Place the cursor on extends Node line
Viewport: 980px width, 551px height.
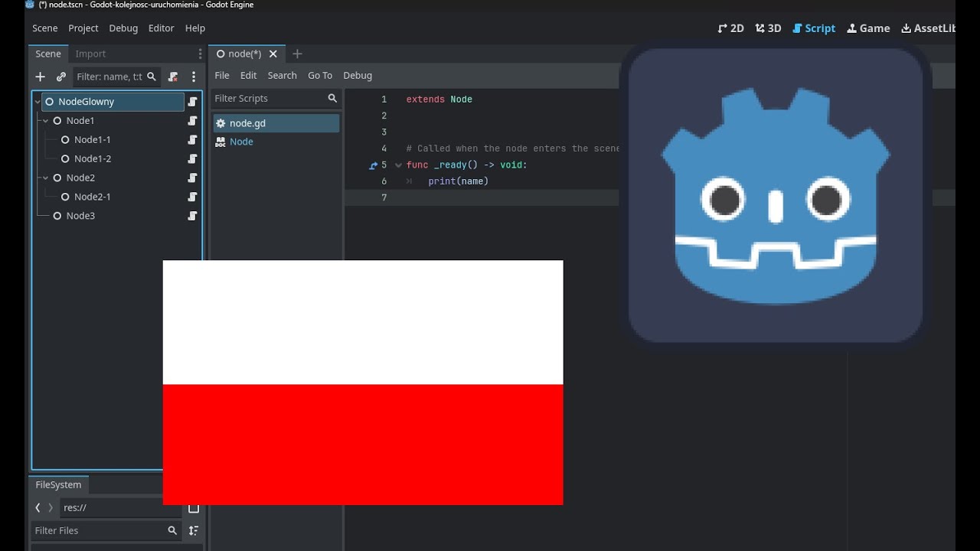pyautogui.click(x=439, y=99)
